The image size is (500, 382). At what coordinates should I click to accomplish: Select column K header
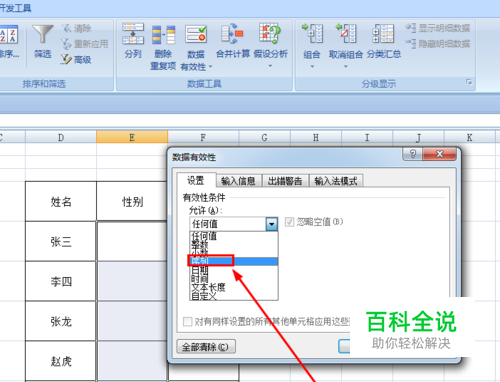tap(469, 137)
